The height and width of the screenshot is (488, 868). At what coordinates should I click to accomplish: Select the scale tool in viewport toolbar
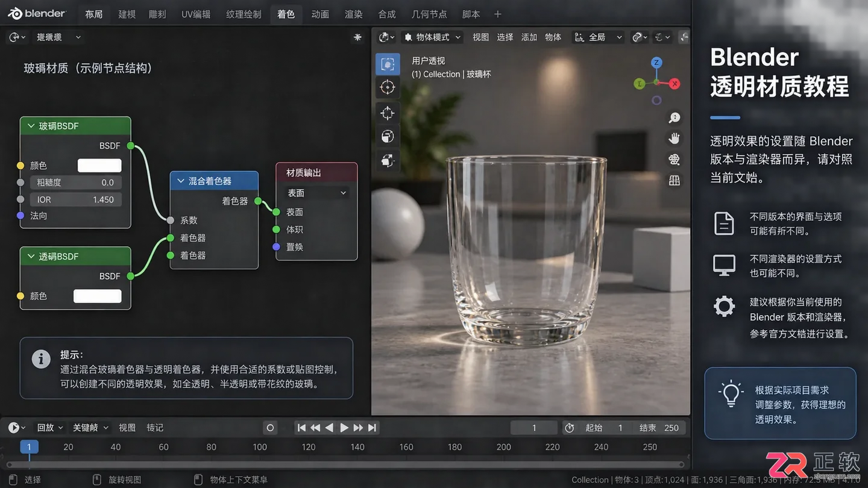click(x=388, y=160)
